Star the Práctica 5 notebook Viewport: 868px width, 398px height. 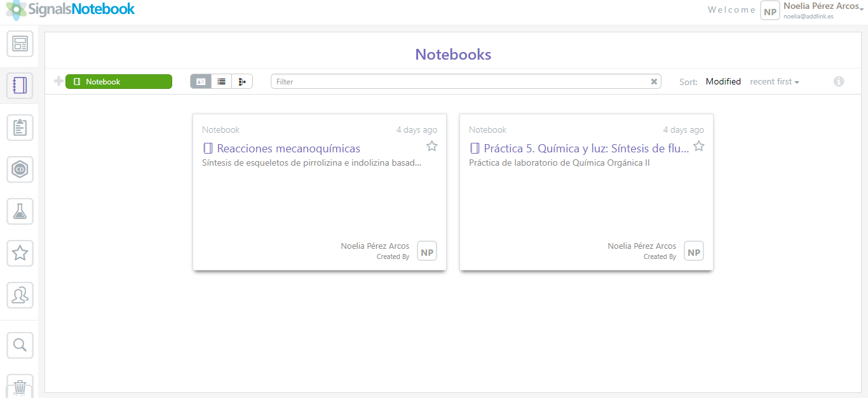(699, 147)
